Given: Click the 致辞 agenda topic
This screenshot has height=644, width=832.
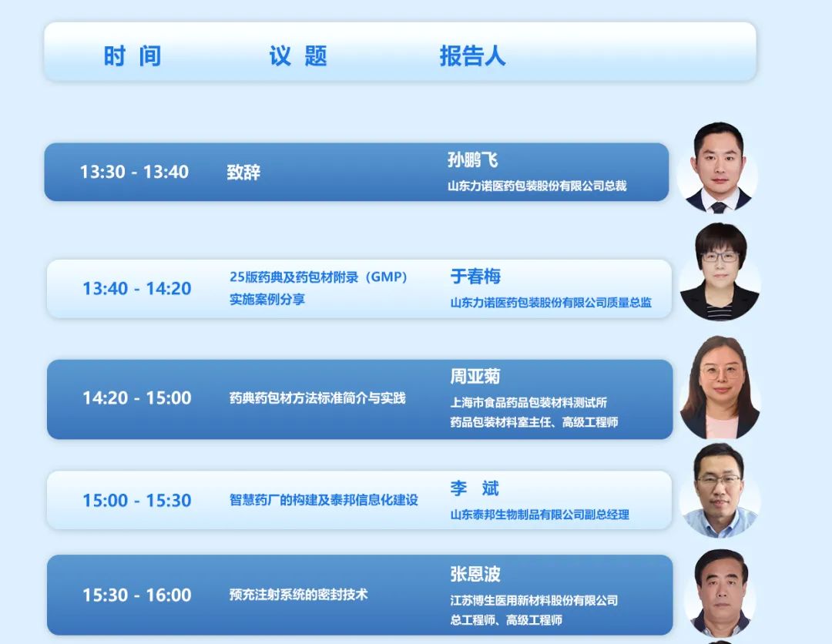Looking at the screenshot, I should (243, 172).
